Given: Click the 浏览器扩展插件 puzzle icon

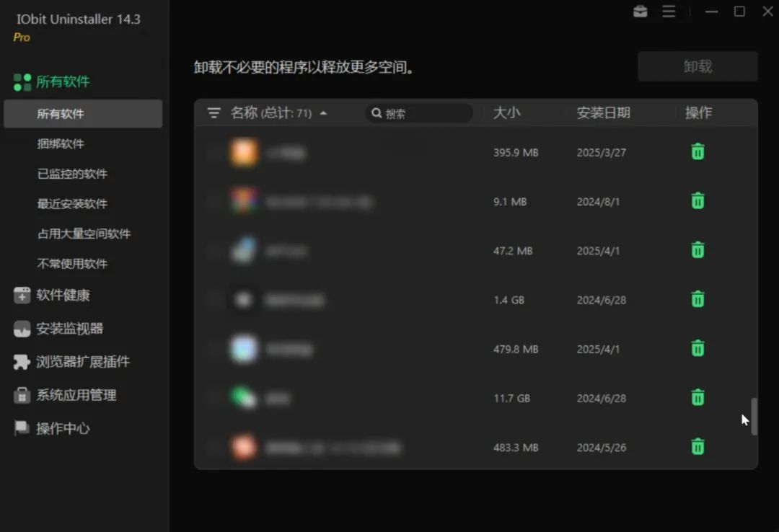Looking at the screenshot, I should point(22,362).
